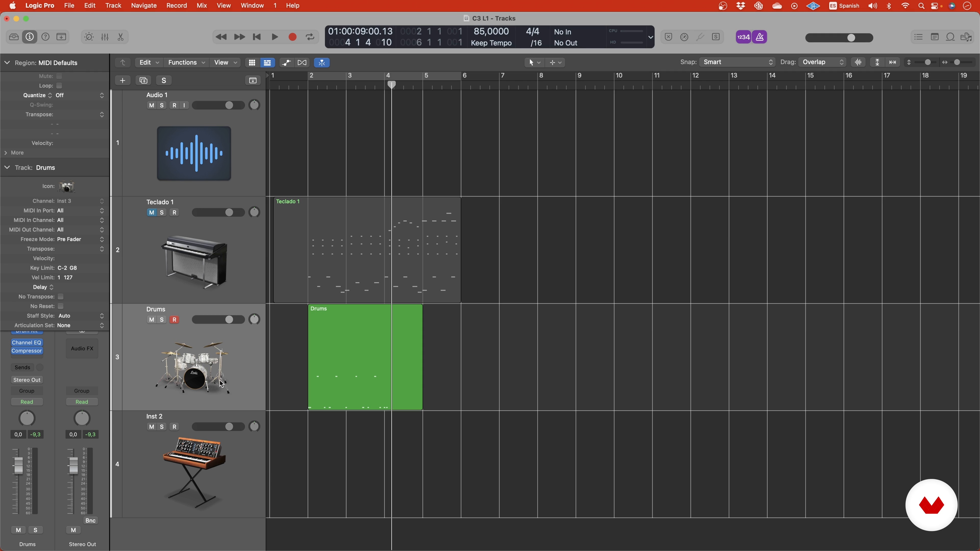
Task: Click the red Record button
Action: [x=292, y=37]
